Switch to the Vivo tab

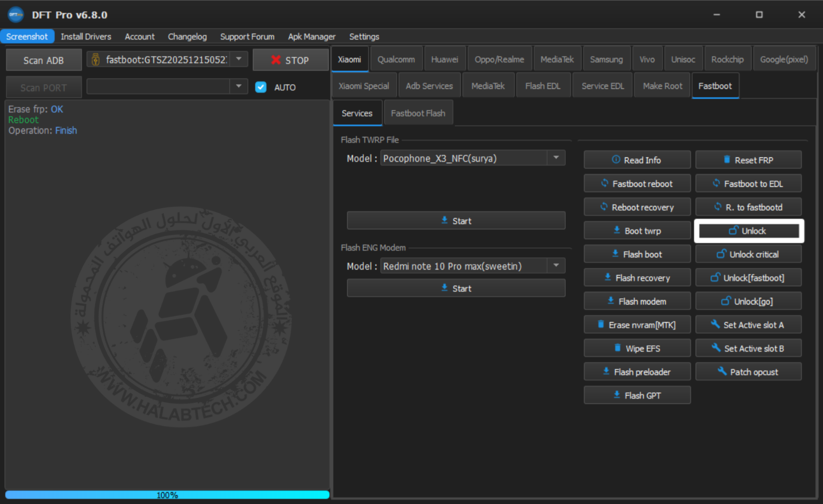[x=647, y=59]
